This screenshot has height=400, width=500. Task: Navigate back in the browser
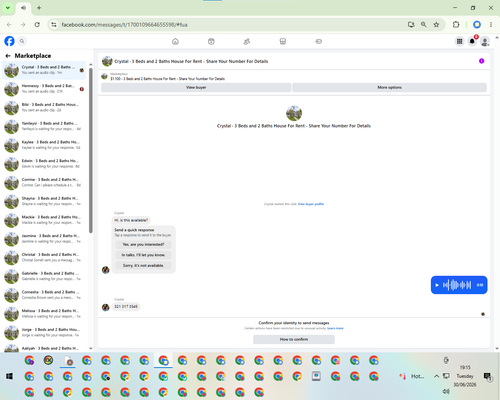[x=9, y=25]
